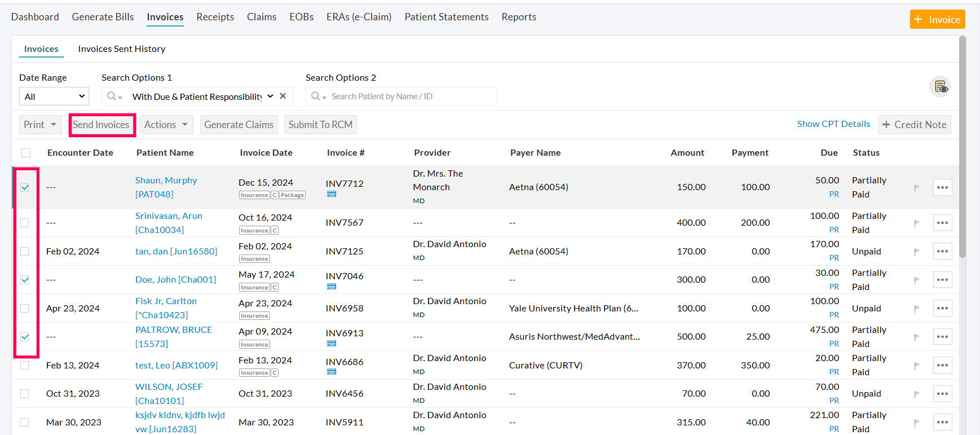Check the tan, dan invoice checkbox
Image resolution: width=980 pixels, height=435 pixels.
(25, 252)
